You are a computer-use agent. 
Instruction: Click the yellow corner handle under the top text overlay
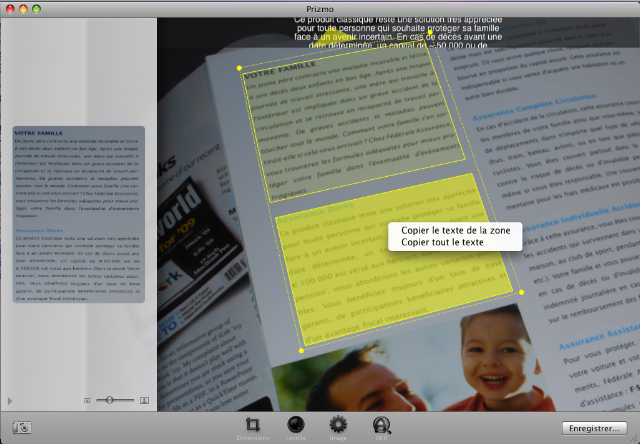tap(430, 32)
